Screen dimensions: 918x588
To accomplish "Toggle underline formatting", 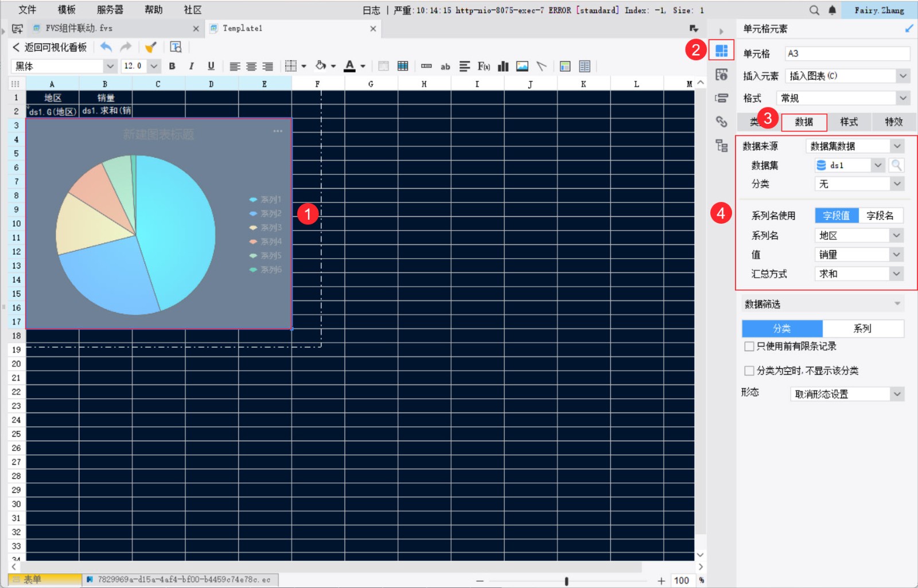I will pos(211,67).
